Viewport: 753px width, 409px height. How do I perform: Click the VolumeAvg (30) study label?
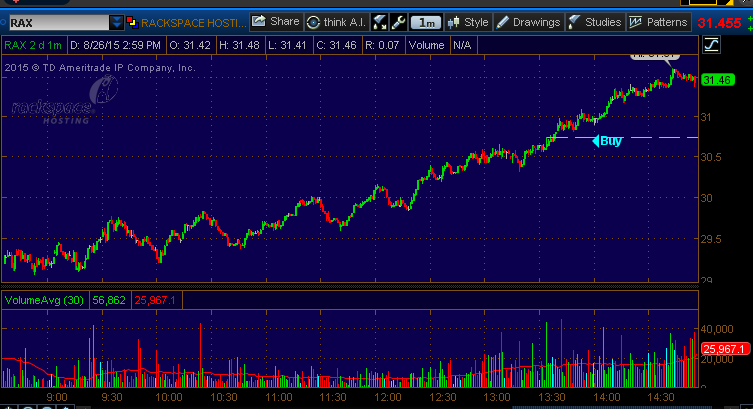pos(45,299)
